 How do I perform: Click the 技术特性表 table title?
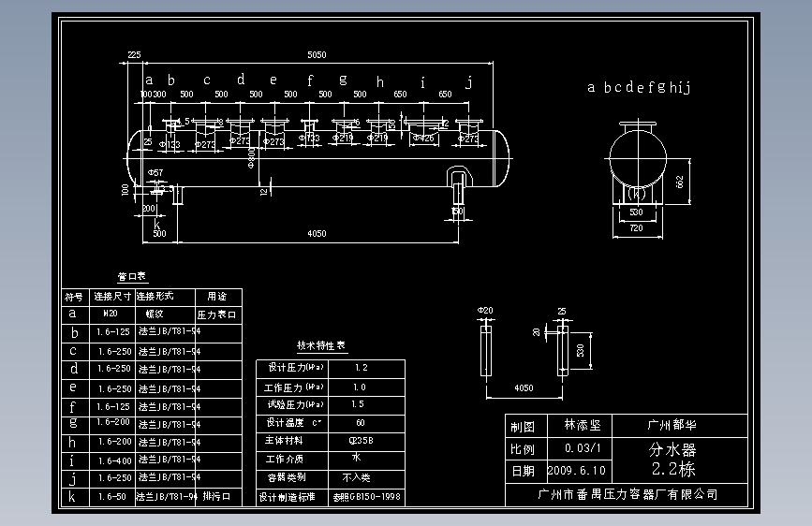pyautogui.click(x=321, y=346)
